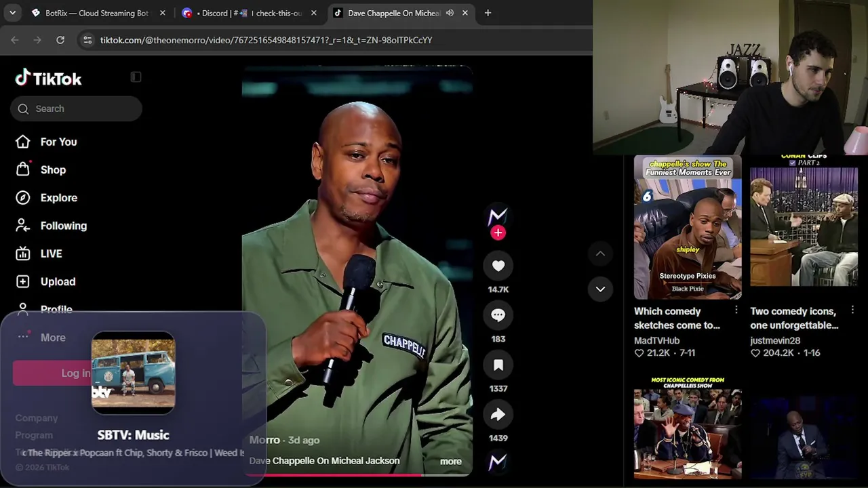Click the Dave Chappelle video player
The image size is (868, 488).
click(357, 271)
